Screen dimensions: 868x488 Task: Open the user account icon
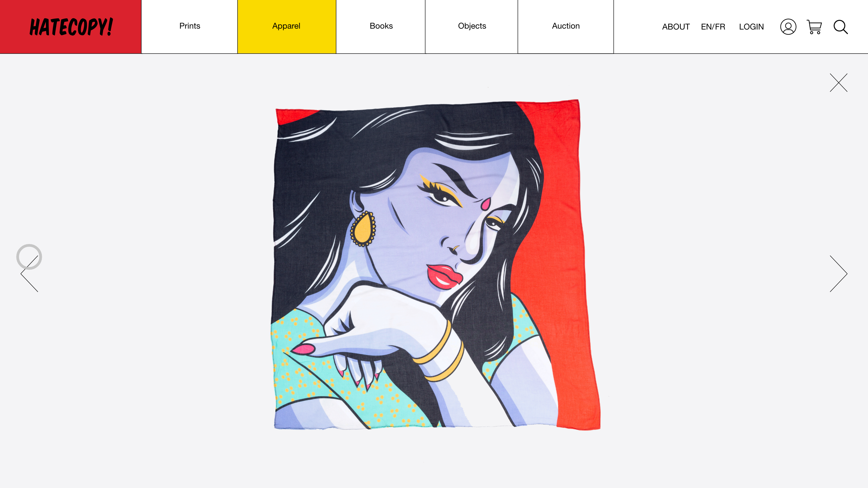tap(788, 27)
